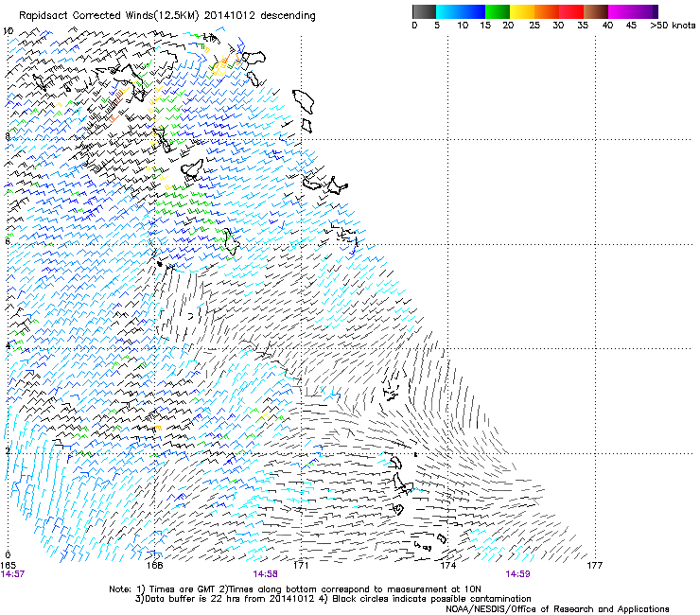Click the gray 0-5 knots legend swatch
700x615 pixels.
424,11
